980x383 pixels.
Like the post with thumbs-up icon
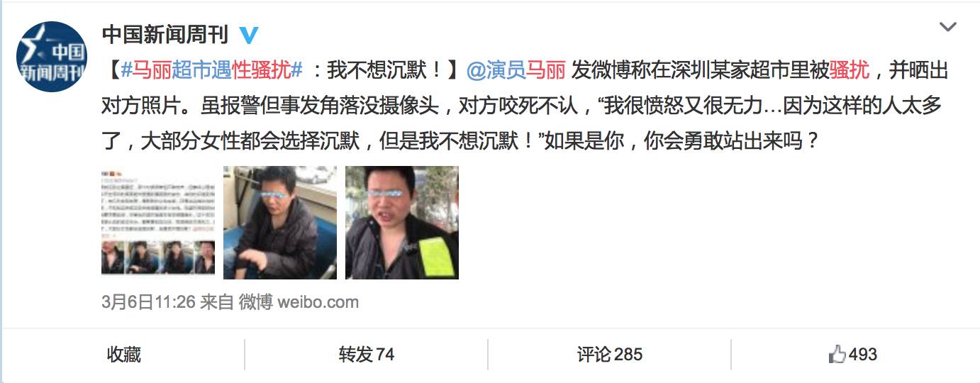point(837,354)
